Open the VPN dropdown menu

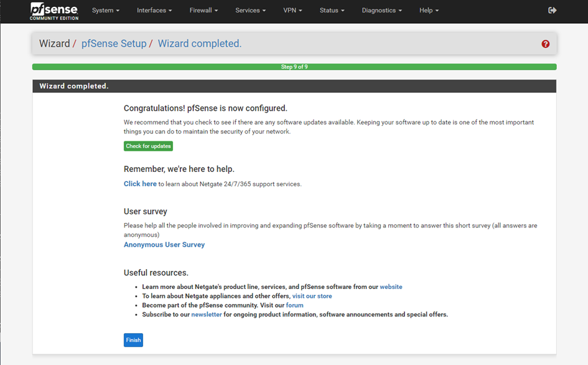point(292,11)
